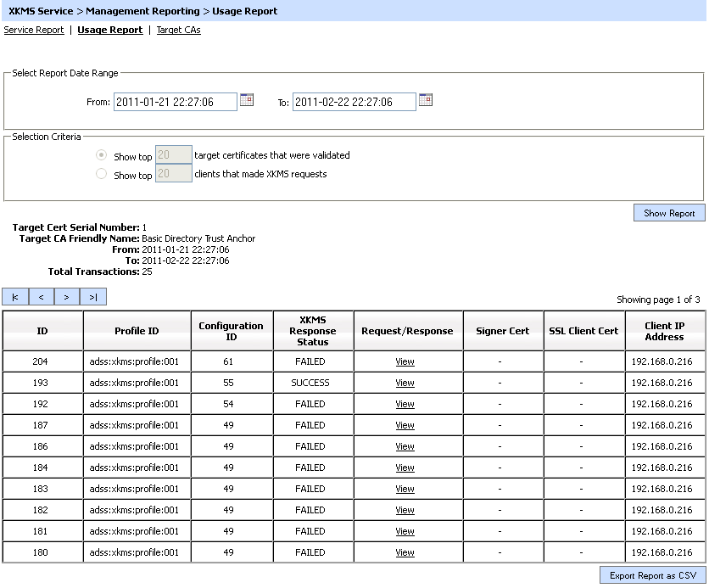Click the Show Report button
Image resolution: width=709 pixels, height=588 pixels.
coord(668,213)
